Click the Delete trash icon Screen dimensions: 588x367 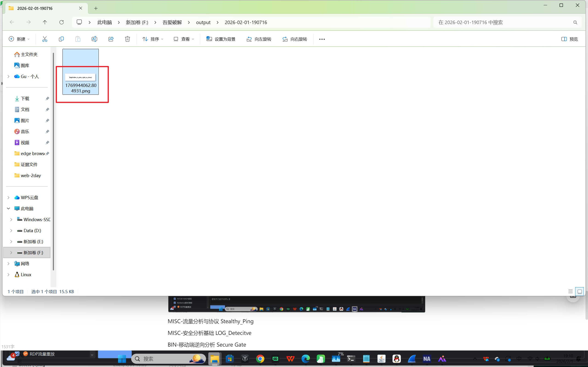(127, 39)
